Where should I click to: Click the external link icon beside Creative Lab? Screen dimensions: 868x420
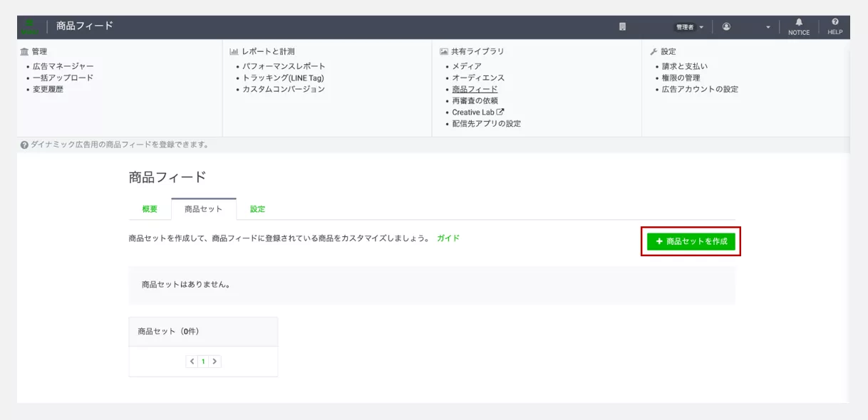500,112
